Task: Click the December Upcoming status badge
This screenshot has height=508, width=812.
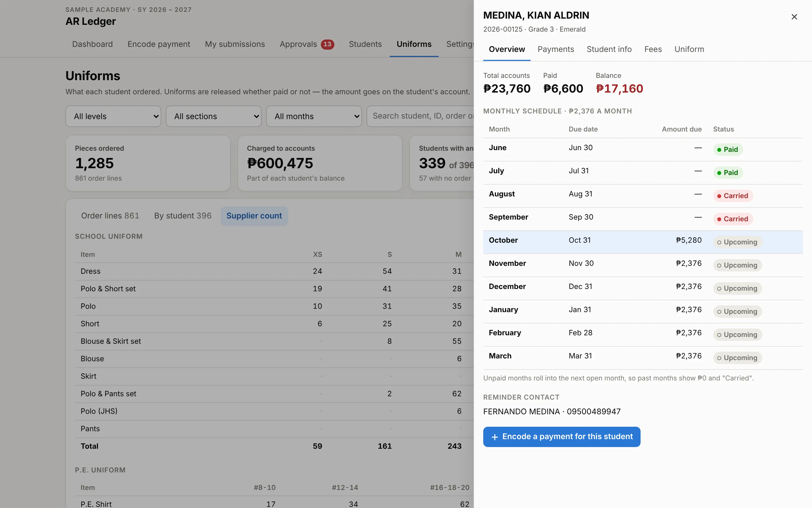Action: [738, 289]
